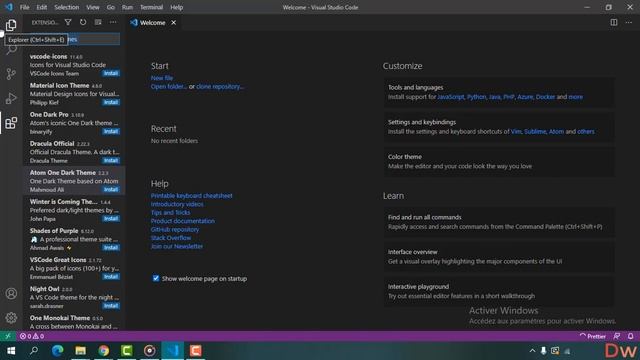Refresh the extensions list
Viewport: 640px width, 360px height.
point(83,22)
